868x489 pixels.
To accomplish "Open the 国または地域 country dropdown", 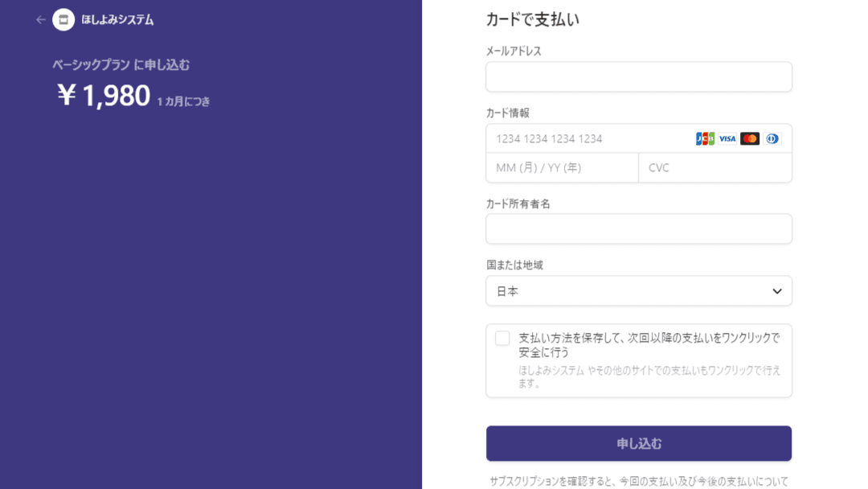I will pyautogui.click(x=639, y=290).
